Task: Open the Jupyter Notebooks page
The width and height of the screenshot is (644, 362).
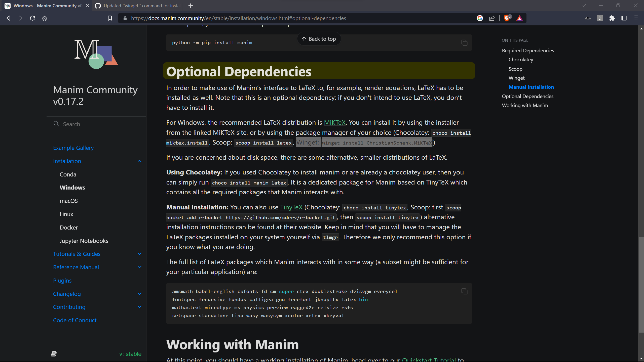Action: coord(84,241)
